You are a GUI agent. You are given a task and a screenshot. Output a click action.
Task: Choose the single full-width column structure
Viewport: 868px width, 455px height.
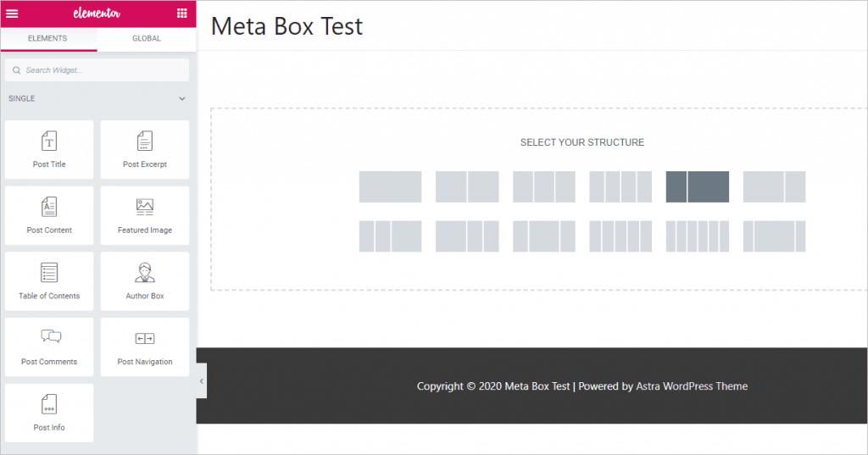tap(390, 186)
